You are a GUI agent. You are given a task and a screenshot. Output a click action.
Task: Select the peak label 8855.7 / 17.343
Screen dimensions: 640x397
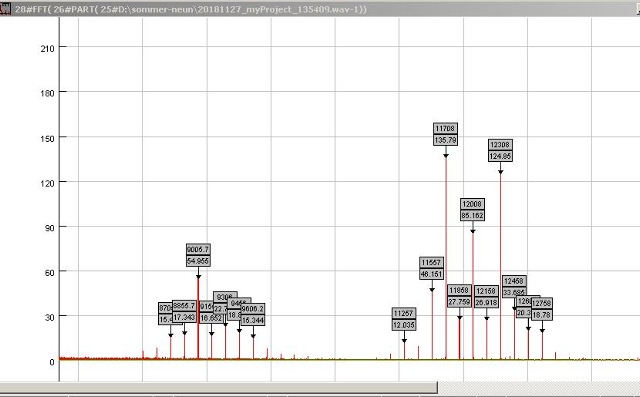tap(184, 311)
